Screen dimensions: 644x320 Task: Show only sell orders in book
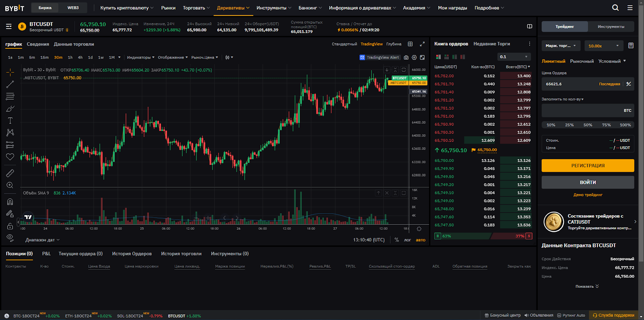[x=462, y=57]
